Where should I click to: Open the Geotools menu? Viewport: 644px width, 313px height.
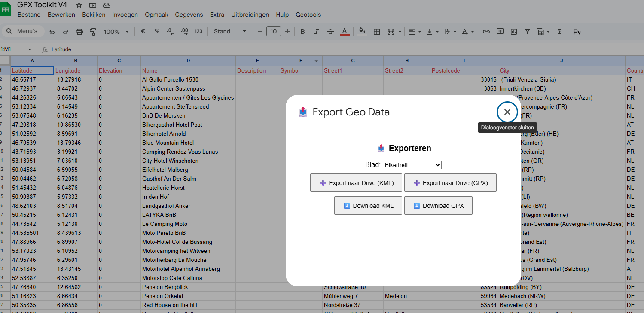click(x=308, y=15)
